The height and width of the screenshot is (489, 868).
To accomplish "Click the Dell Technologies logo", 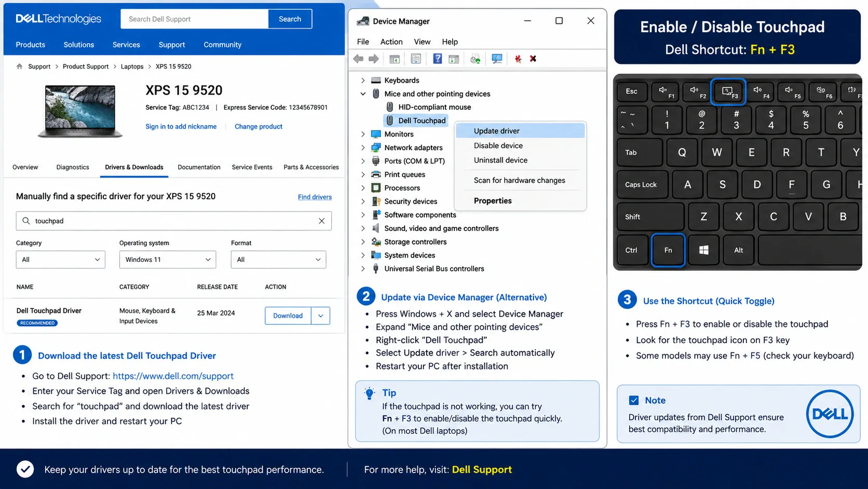I will [x=59, y=19].
